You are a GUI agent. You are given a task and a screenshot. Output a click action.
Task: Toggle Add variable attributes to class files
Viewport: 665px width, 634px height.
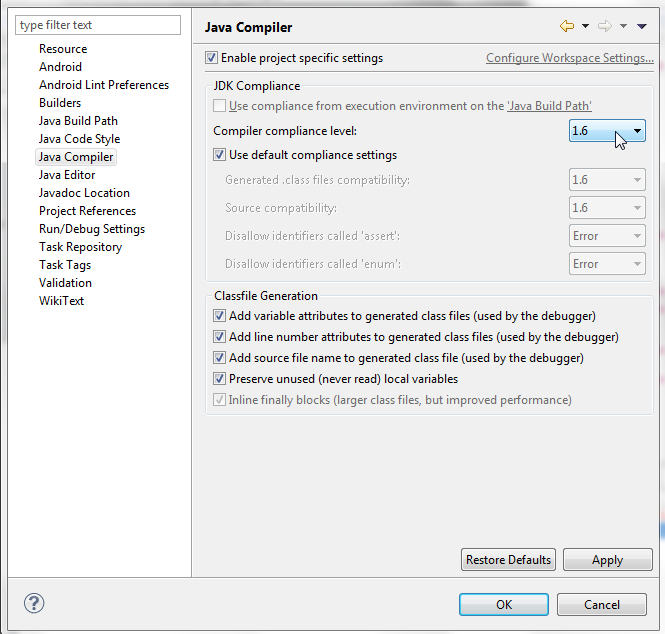[x=219, y=316]
